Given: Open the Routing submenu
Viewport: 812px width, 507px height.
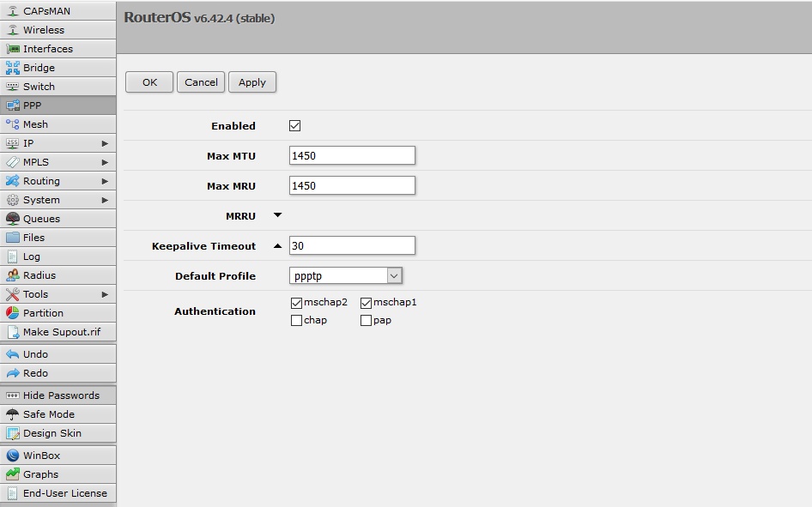Looking at the screenshot, I should tap(41, 181).
